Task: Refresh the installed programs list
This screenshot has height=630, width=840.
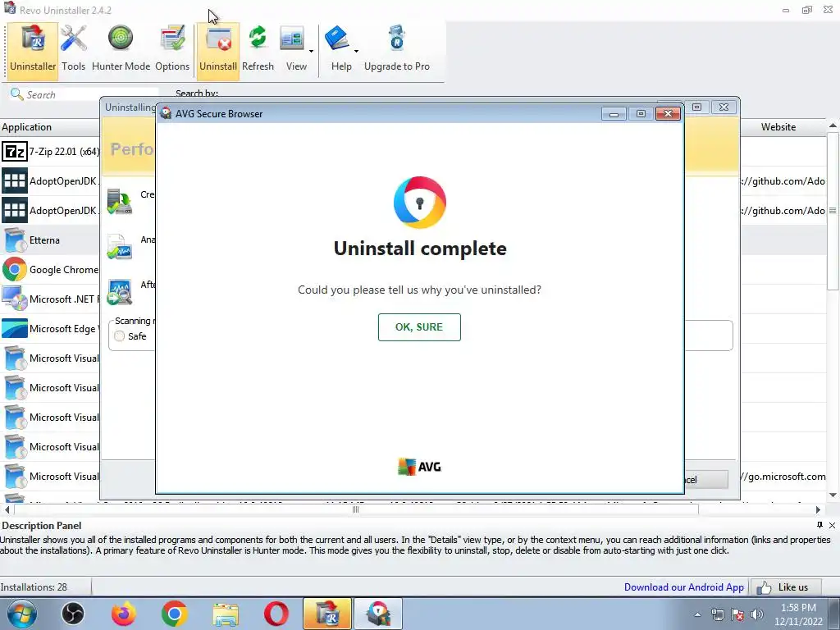Action: click(x=258, y=48)
